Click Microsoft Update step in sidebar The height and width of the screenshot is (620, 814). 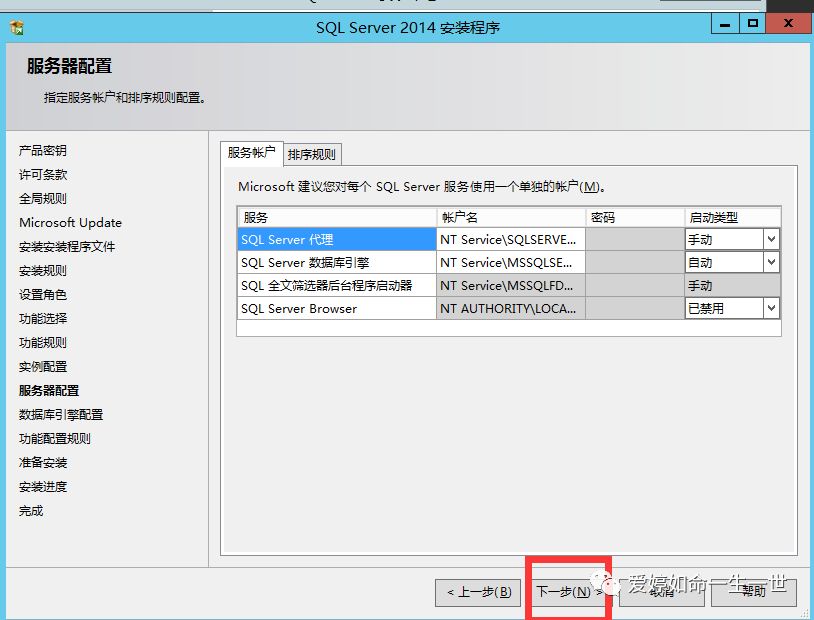tap(71, 223)
